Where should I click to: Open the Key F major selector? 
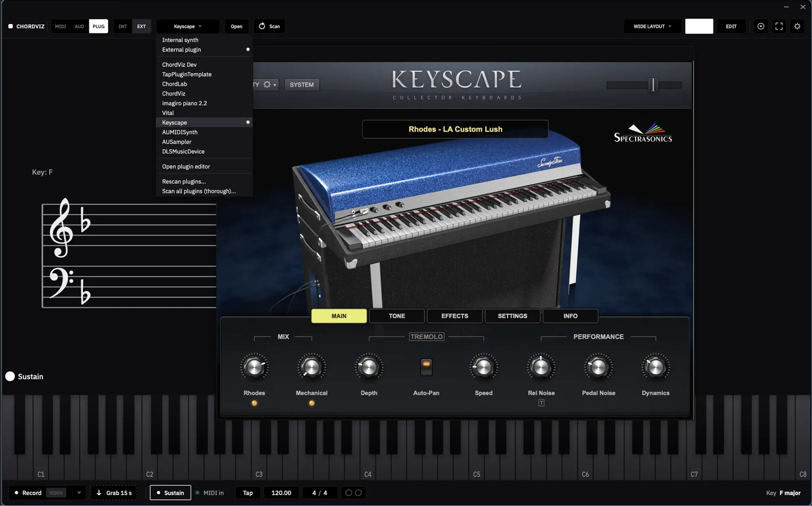783,493
